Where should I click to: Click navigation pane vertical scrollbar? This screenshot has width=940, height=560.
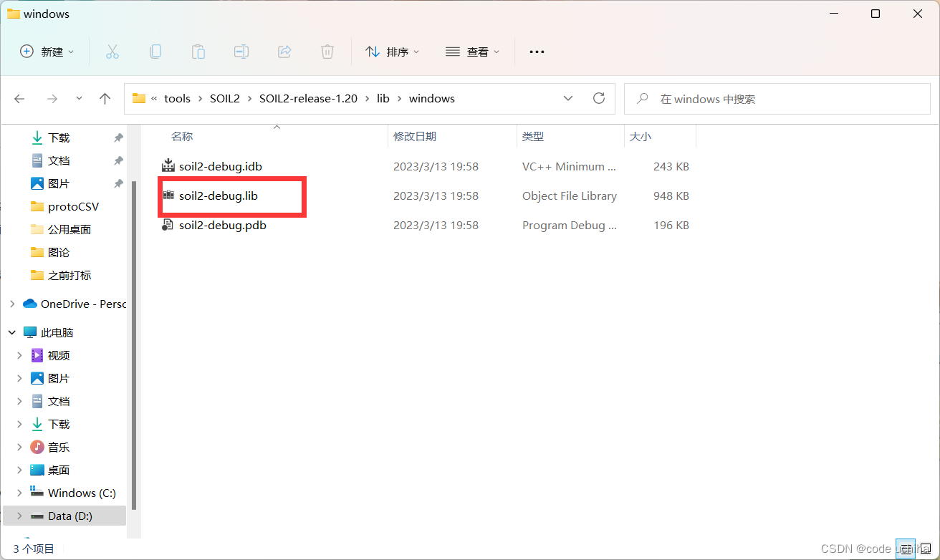click(x=133, y=344)
